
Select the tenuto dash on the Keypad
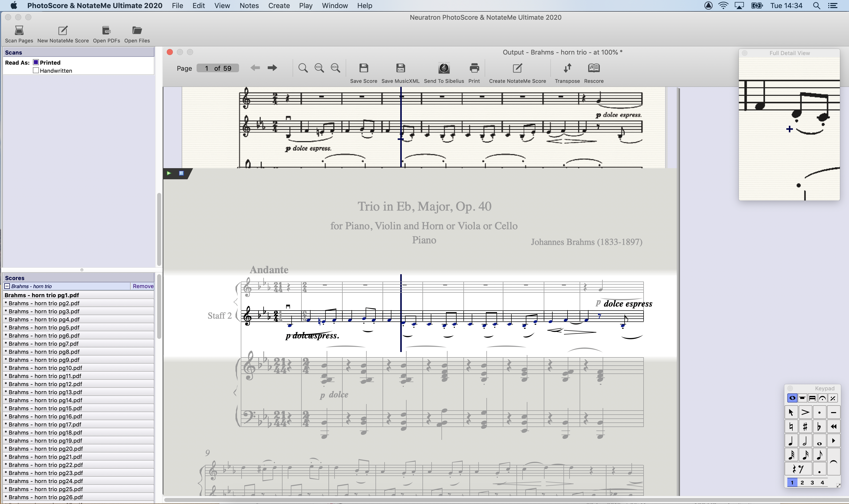coord(833,412)
